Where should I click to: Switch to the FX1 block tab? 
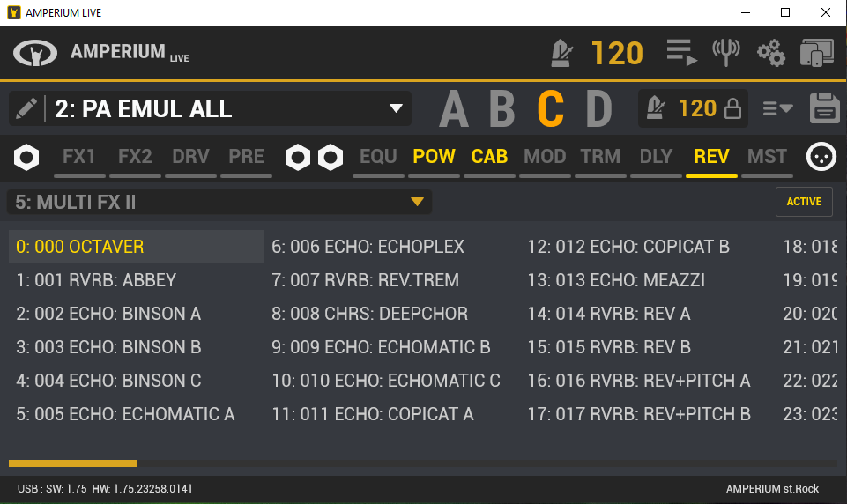point(79,157)
